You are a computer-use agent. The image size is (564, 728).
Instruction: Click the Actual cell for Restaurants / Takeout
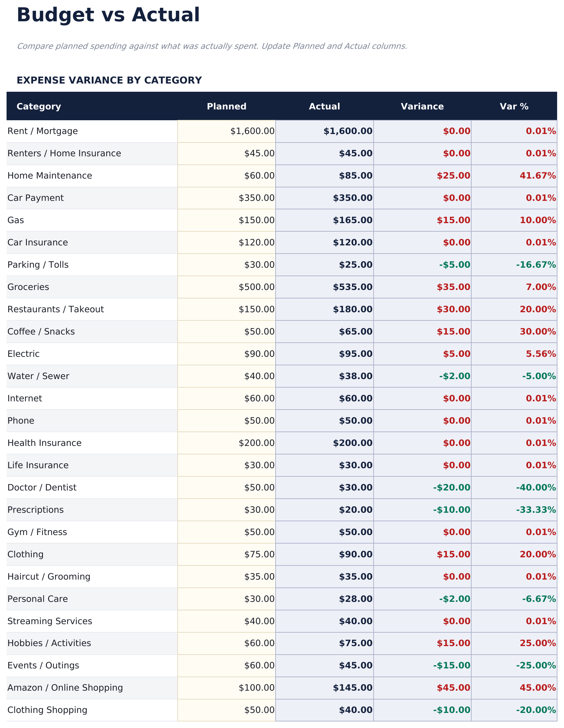click(325, 309)
